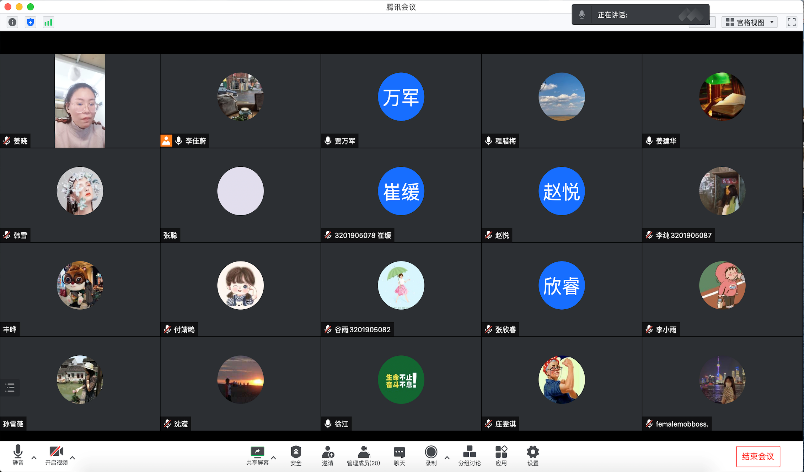Expand recording options arrow

point(446,457)
